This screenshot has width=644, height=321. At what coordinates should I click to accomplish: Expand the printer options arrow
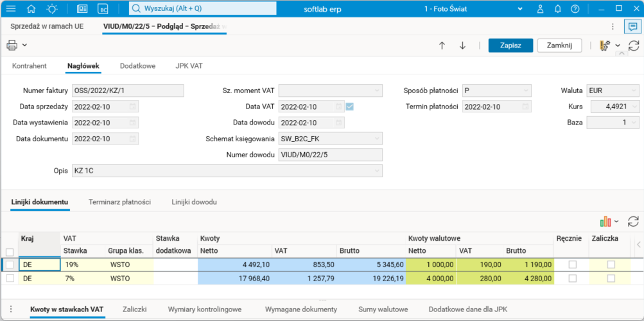click(24, 45)
